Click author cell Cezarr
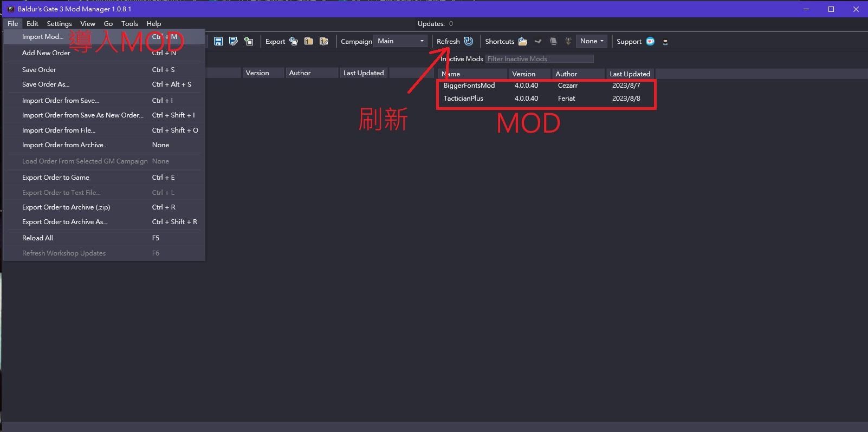868x432 pixels. [567, 86]
